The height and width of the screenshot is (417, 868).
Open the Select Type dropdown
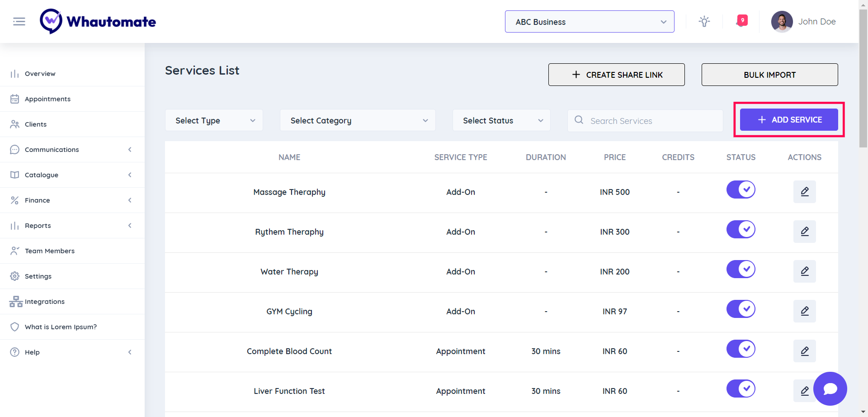(x=214, y=120)
